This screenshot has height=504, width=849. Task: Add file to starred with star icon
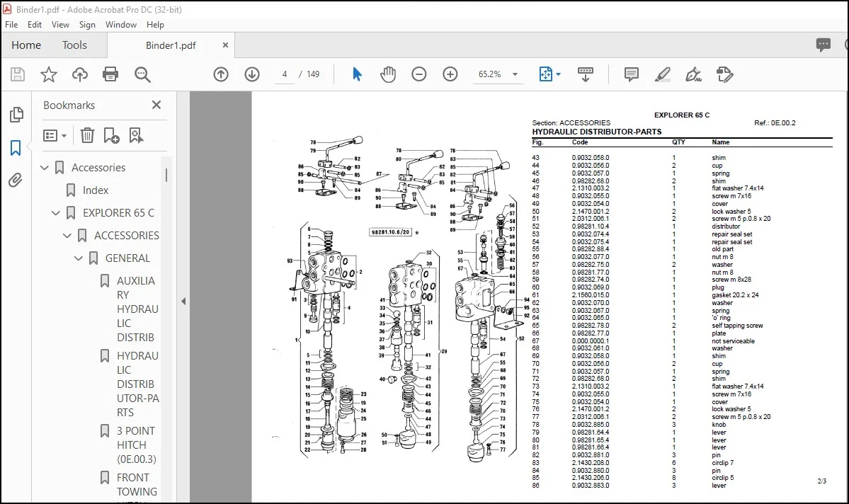pos(49,74)
